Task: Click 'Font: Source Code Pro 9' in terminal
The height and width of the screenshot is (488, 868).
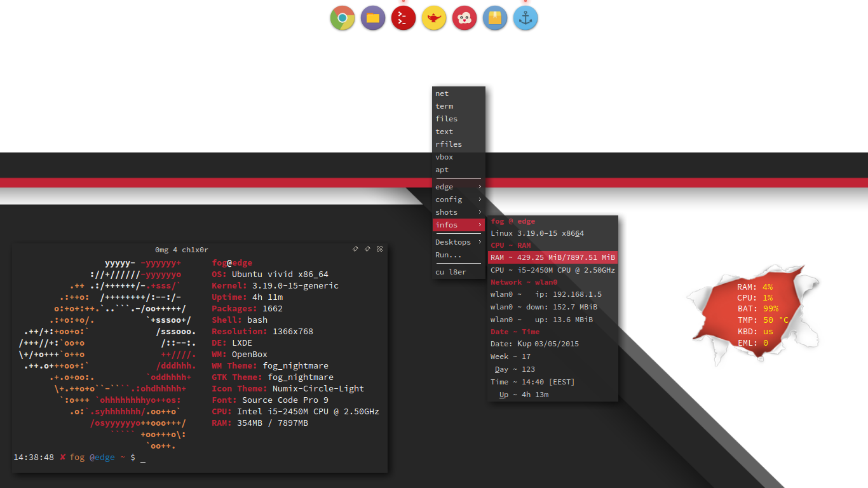Action: 270,400
